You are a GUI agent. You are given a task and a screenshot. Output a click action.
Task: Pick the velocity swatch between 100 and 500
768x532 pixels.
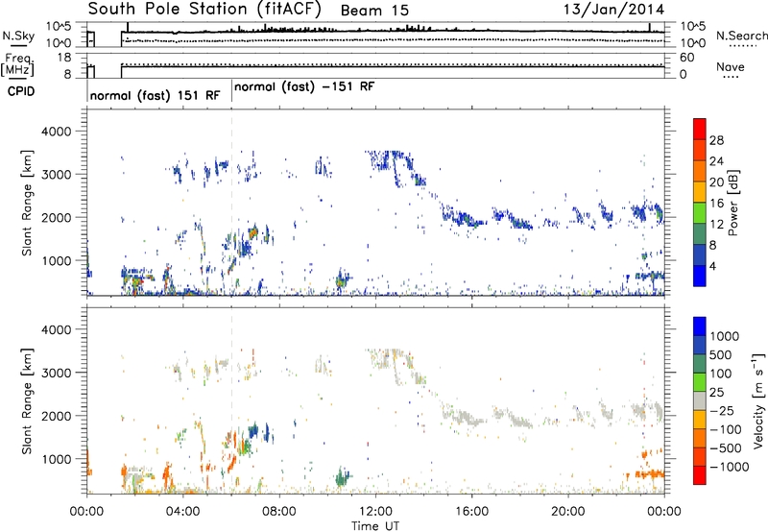pyautogui.click(x=700, y=364)
